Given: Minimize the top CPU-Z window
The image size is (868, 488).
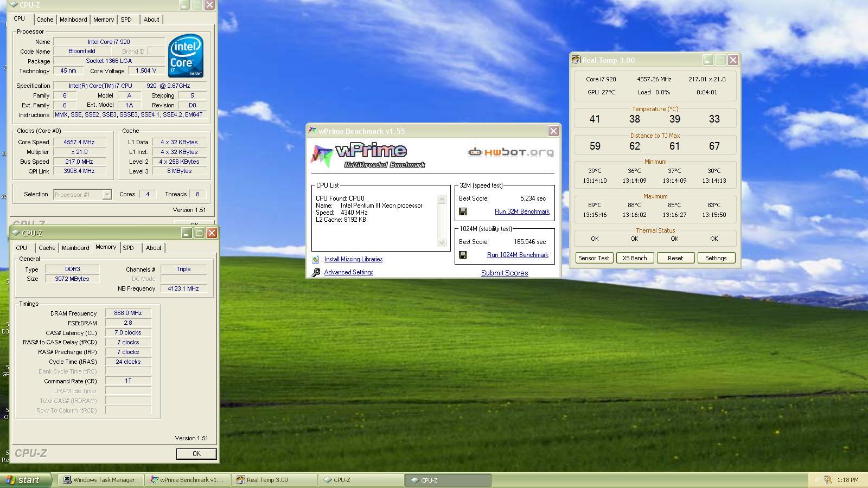Looking at the screenshot, I should [x=184, y=5].
